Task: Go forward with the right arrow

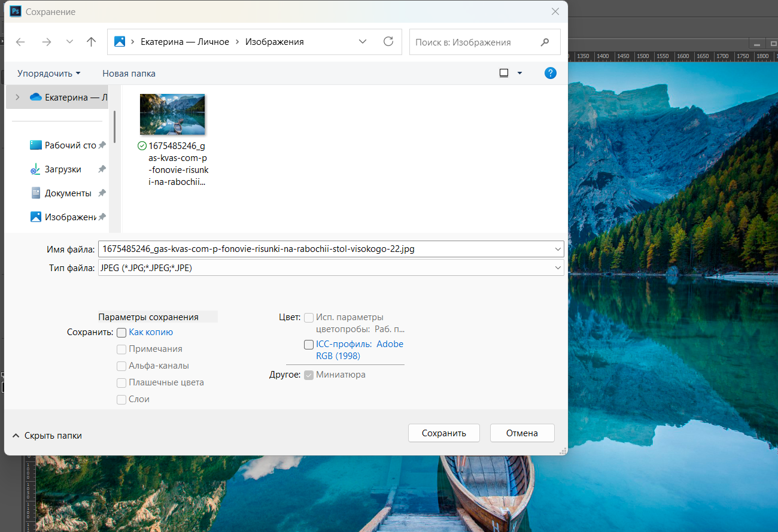Action: (46, 42)
